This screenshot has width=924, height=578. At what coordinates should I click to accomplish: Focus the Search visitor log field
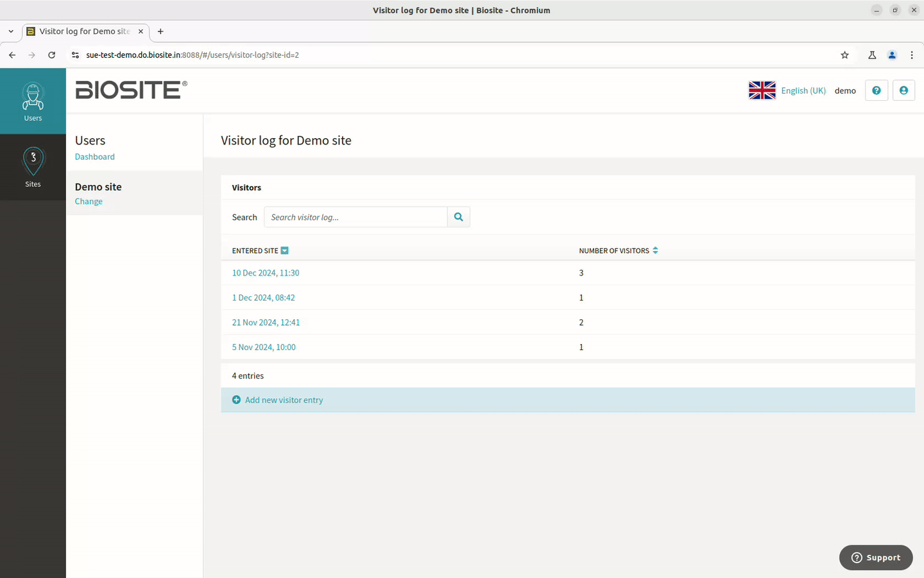pos(355,217)
